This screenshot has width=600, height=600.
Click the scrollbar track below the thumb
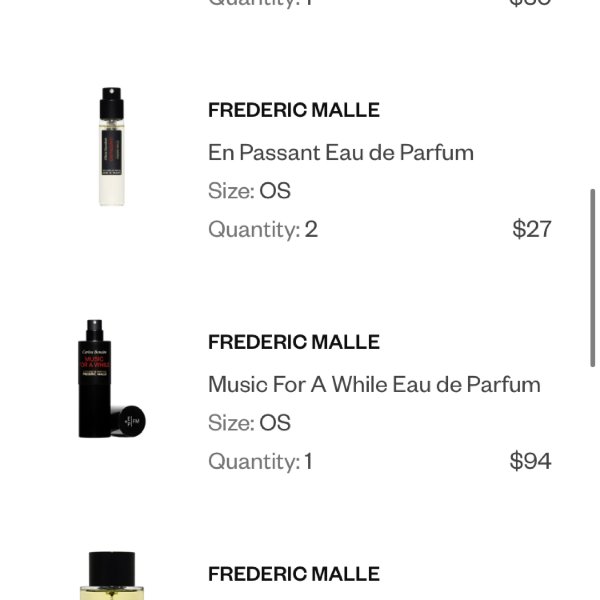pos(592,482)
